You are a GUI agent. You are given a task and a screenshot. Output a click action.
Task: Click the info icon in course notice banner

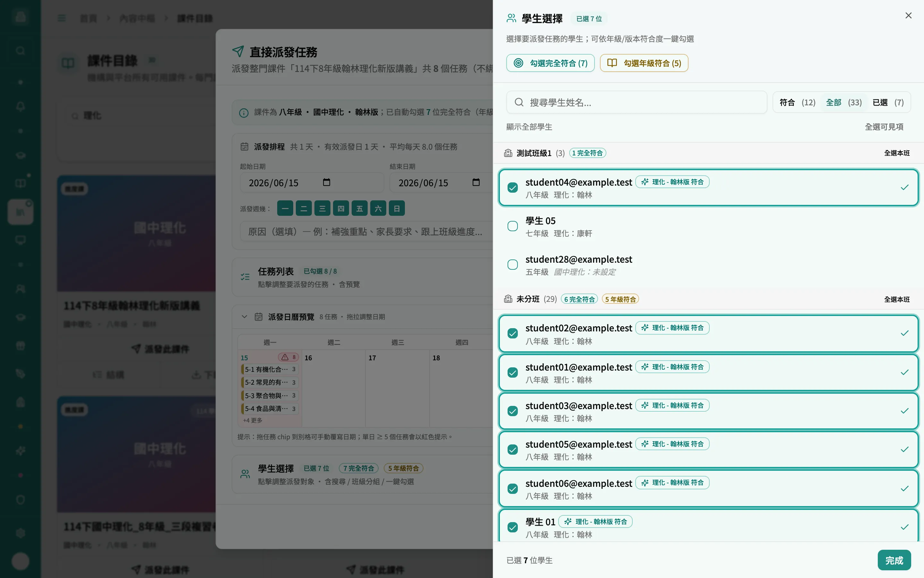point(244,113)
